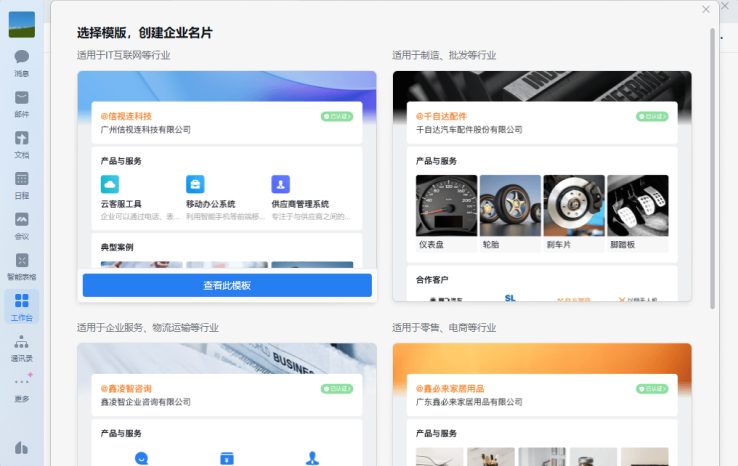Screen dimensions: 738x466
Task: Click the bottom sidebar stats icon
Action: pos(21,448)
